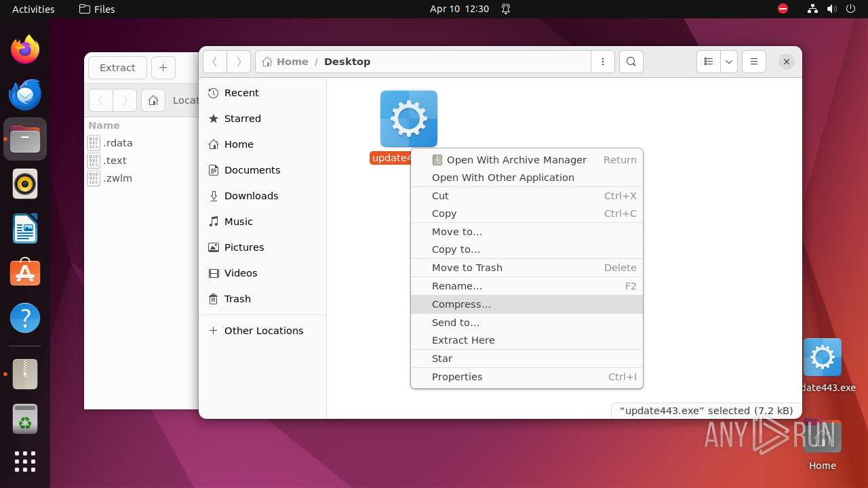Go back in Archive Manager
Screen dimensions: 868x488
click(101, 101)
